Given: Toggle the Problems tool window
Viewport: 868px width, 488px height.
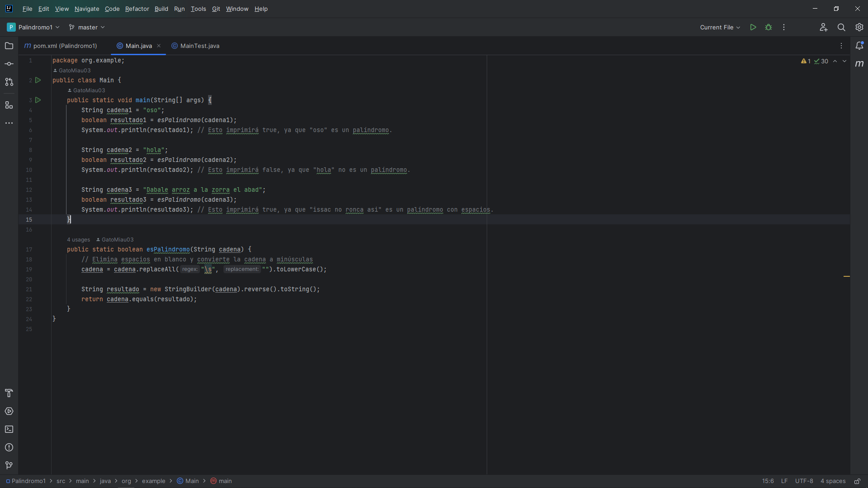Looking at the screenshot, I should pyautogui.click(x=9, y=447).
